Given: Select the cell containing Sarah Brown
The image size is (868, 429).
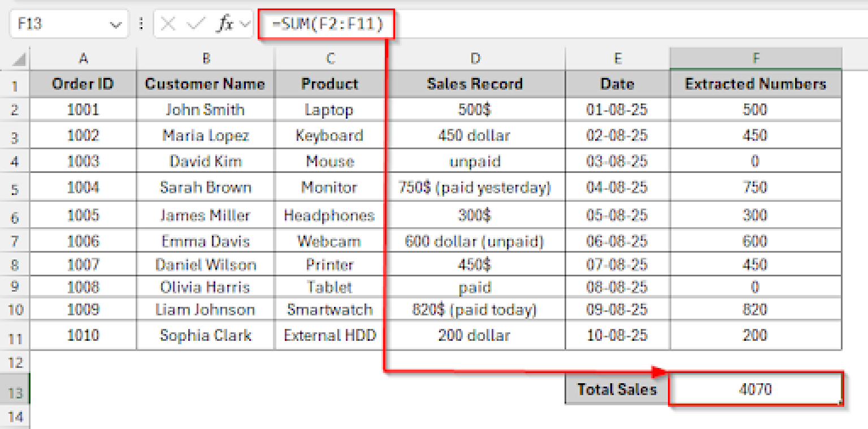Looking at the screenshot, I should [x=206, y=188].
